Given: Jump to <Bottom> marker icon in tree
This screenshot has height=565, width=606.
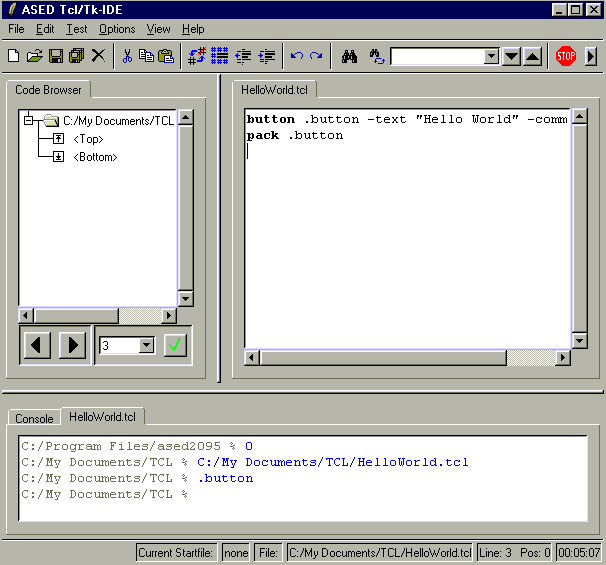Looking at the screenshot, I should [58, 157].
